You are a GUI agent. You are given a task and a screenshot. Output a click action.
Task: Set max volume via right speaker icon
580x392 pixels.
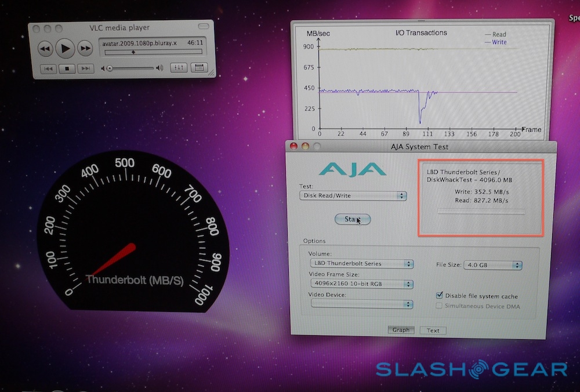click(x=159, y=68)
